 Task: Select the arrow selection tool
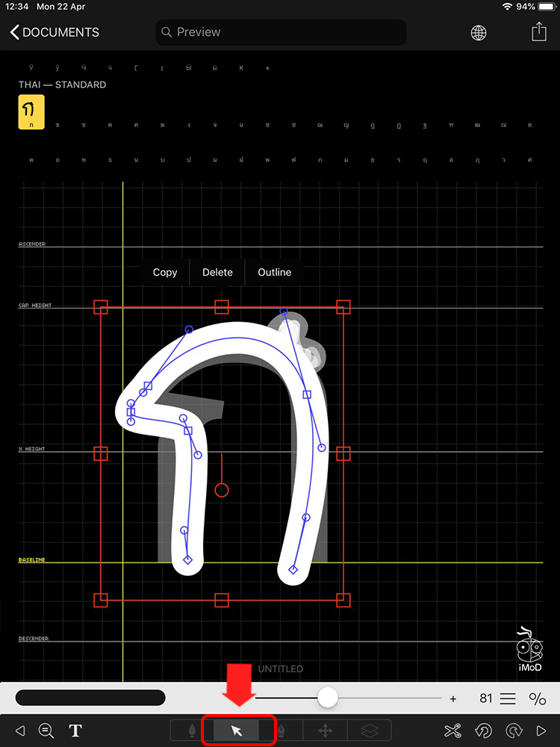[237, 731]
